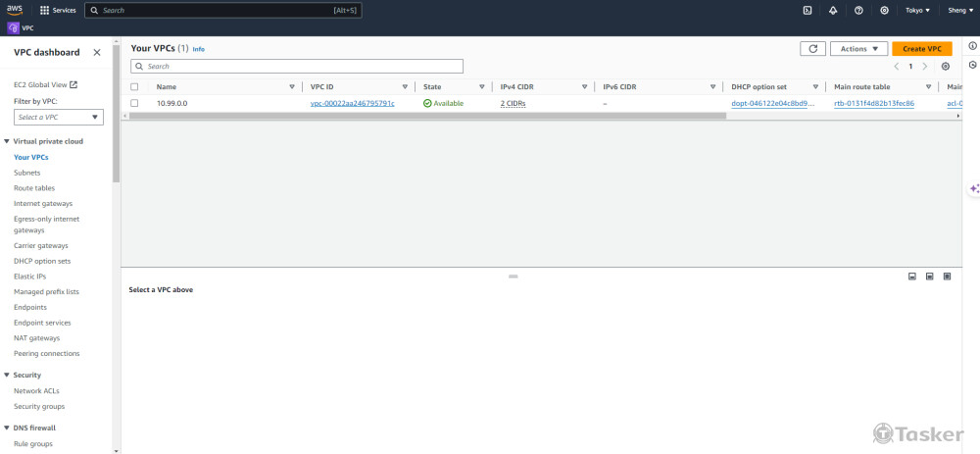Open Subnets in the sidebar
980x454 pixels.
coord(27,173)
